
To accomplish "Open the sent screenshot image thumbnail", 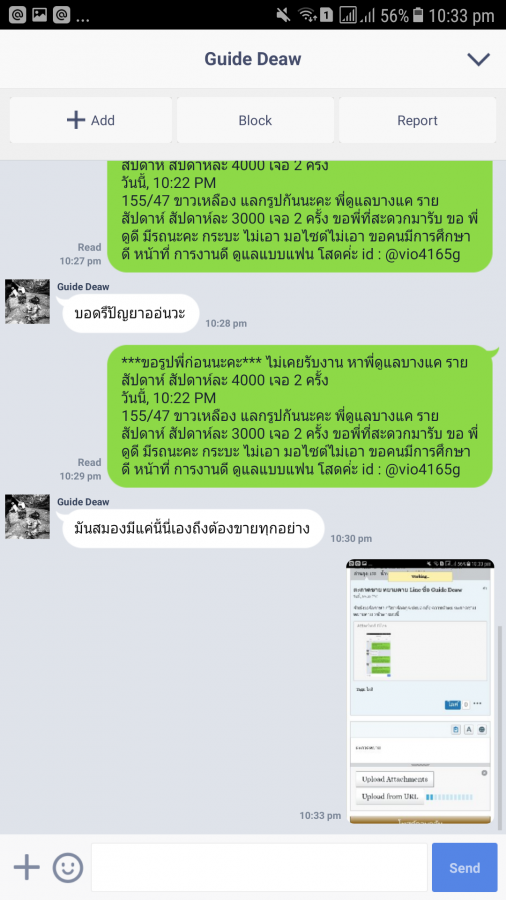I will [420, 692].
